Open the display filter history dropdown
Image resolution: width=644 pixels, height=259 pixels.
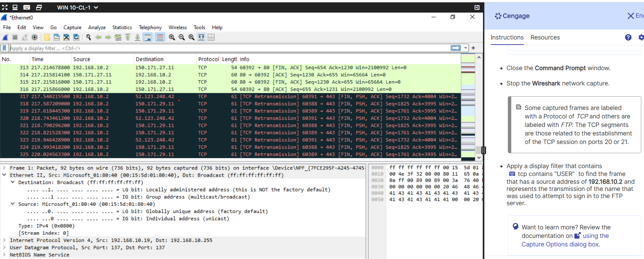(466, 48)
